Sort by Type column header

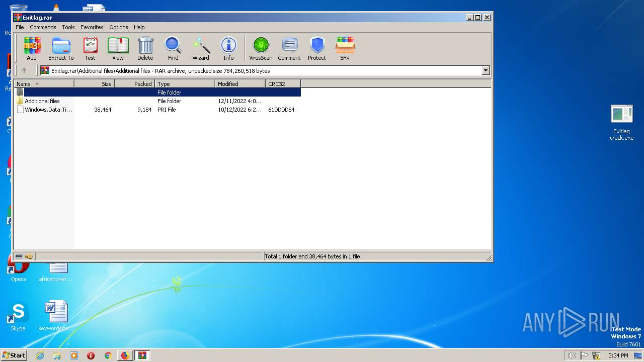click(x=185, y=84)
